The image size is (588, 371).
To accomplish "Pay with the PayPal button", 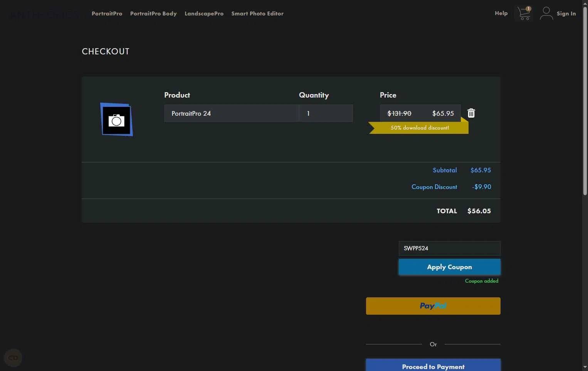I will (x=433, y=306).
